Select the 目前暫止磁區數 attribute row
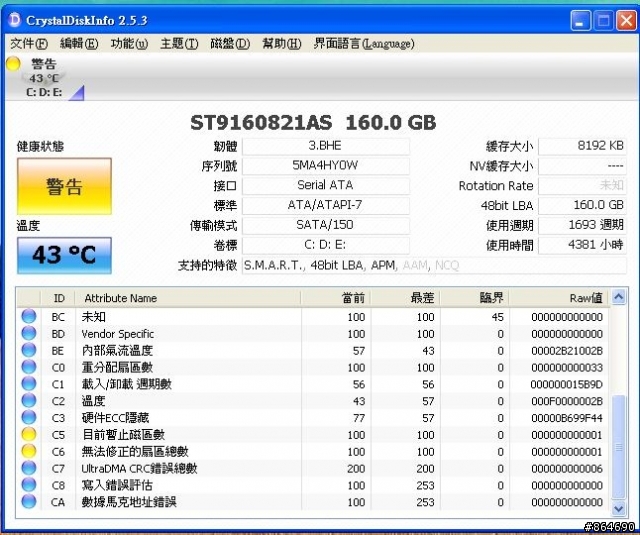 [313, 434]
